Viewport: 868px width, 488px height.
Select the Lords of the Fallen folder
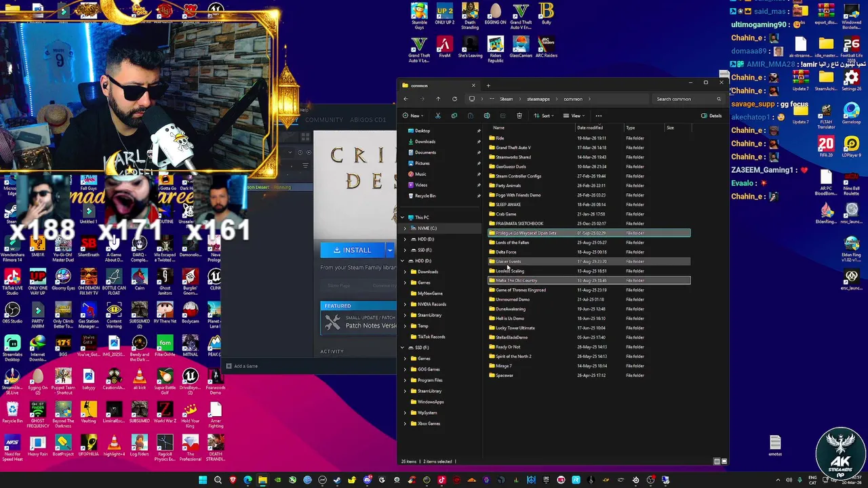(589, 243)
